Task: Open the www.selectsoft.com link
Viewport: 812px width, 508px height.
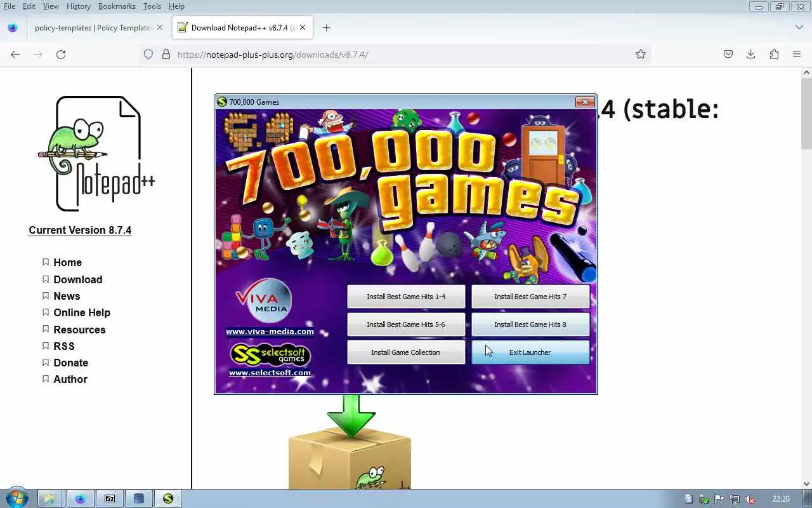Action: [x=270, y=373]
